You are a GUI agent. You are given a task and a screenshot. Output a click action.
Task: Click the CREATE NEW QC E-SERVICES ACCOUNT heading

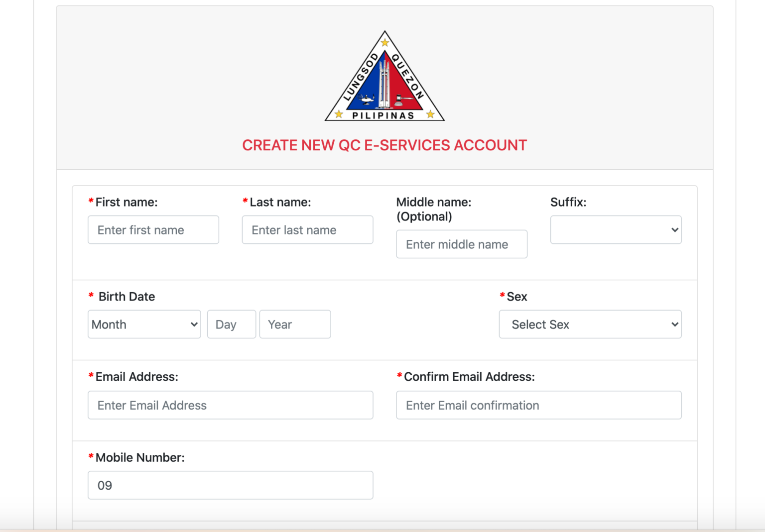[384, 145]
